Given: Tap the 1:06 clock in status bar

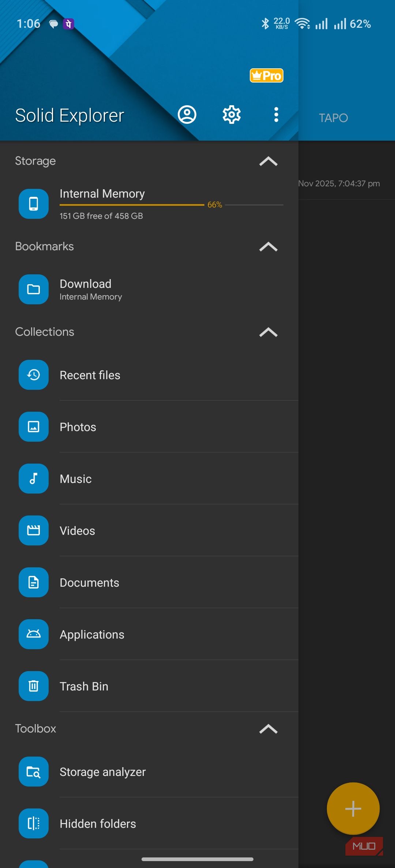Looking at the screenshot, I should point(29,24).
